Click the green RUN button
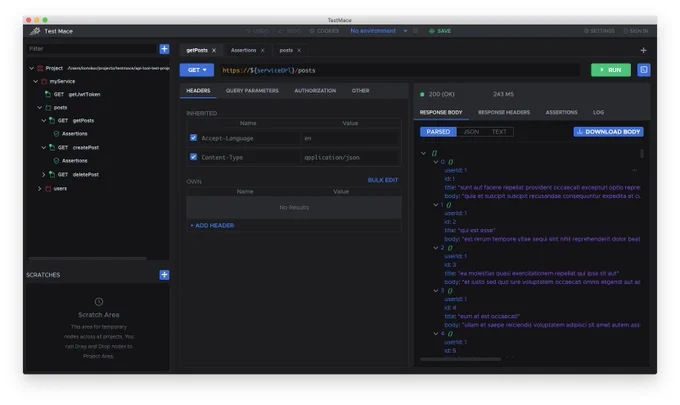 click(611, 70)
